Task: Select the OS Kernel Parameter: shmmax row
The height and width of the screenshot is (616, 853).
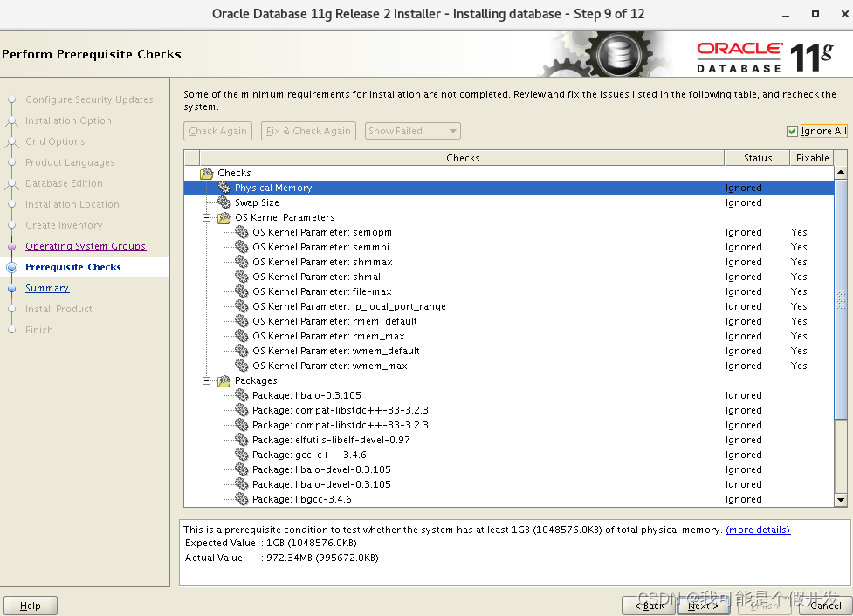Action: [x=509, y=262]
